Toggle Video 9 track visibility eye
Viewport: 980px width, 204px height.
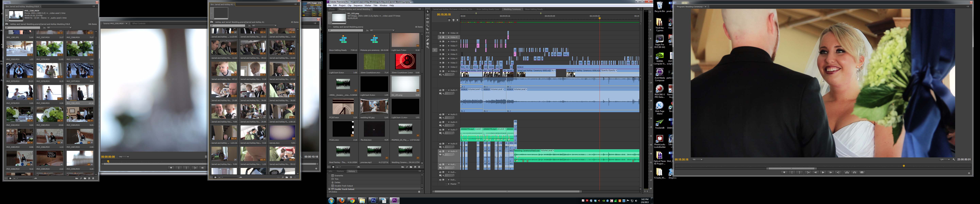point(440,37)
